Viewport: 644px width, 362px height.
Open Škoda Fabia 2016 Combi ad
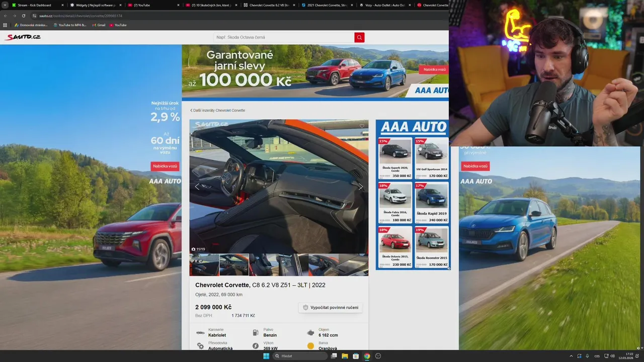(x=395, y=203)
